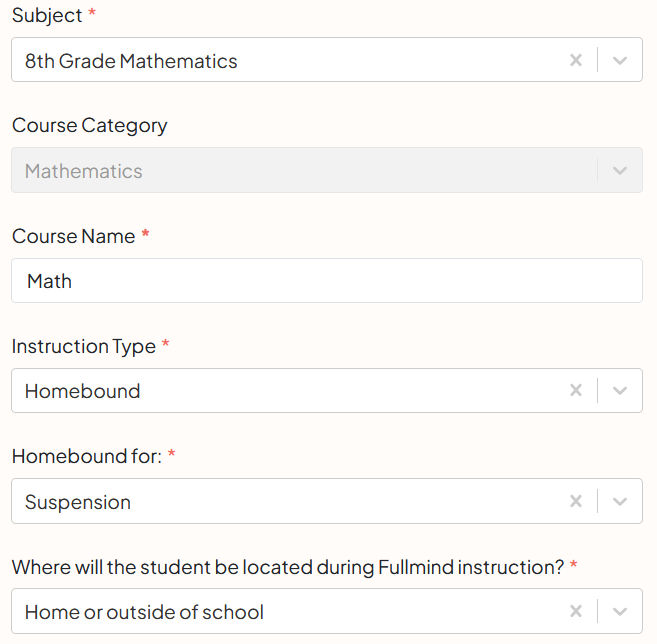Image resolution: width=657 pixels, height=644 pixels.
Task: Expand the student location dropdown arrow
Action: pyautogui.click(x=620, y=611)
